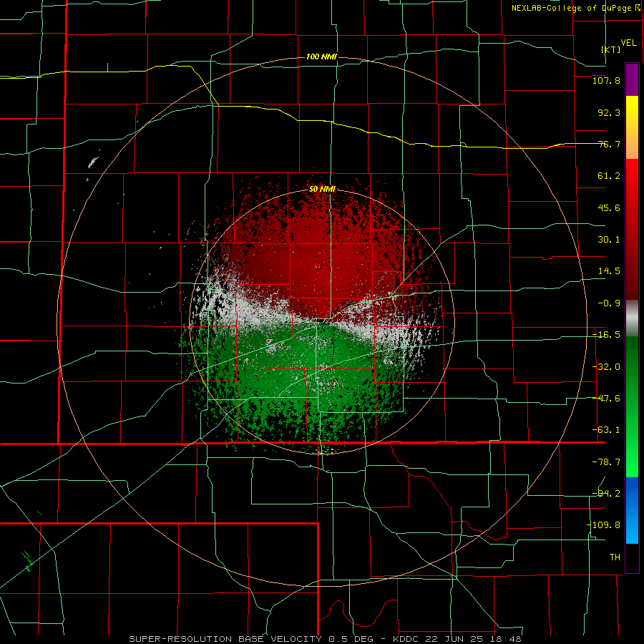Click the -16.5 value on velocity scale
This screenshot has width=644, height=644.
[x=606, y=335]
